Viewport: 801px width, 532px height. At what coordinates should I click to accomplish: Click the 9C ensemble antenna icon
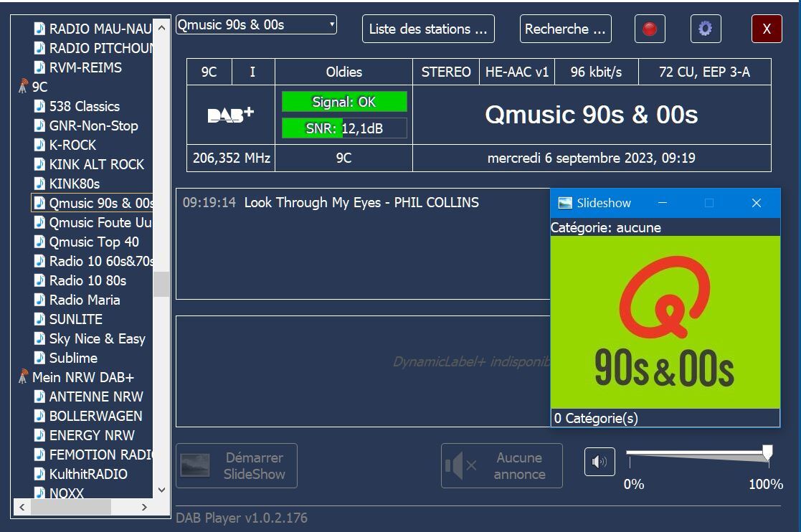pyautogui.click(x=23, y=86)
